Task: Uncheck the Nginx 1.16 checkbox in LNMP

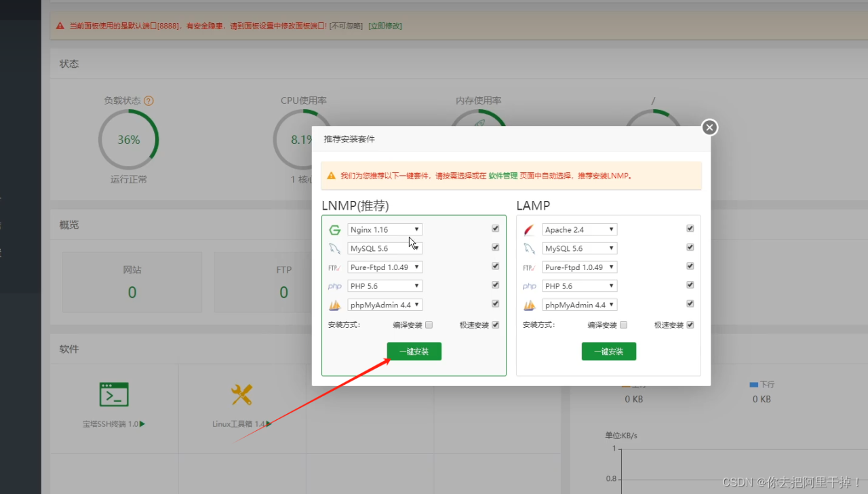Action: [496, 229]
